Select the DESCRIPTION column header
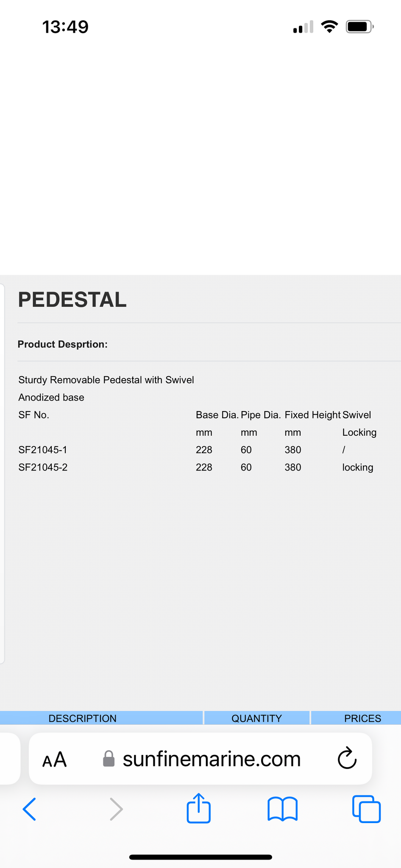Screen dimensions: 401x868 click(101, 718)
